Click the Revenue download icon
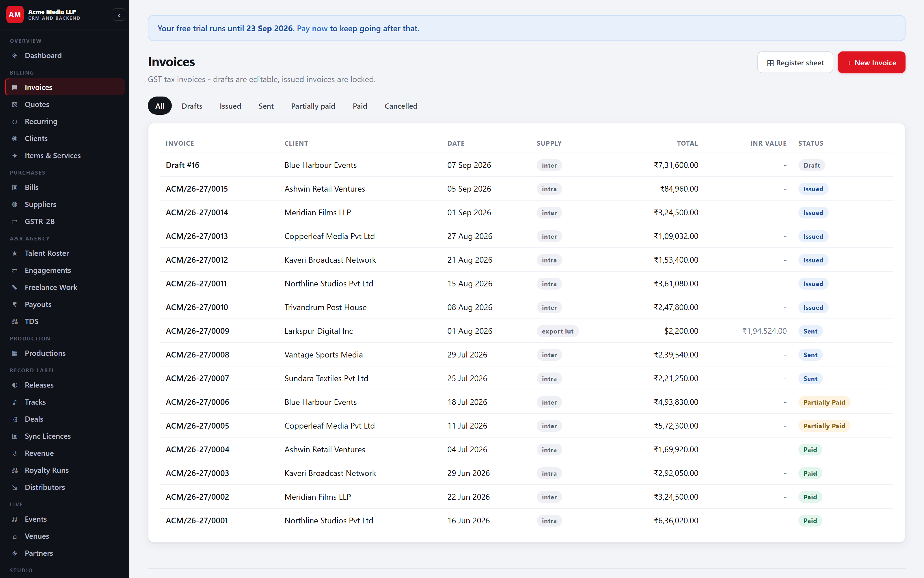The height and width of the screenshot is (578, 924). 14,453
